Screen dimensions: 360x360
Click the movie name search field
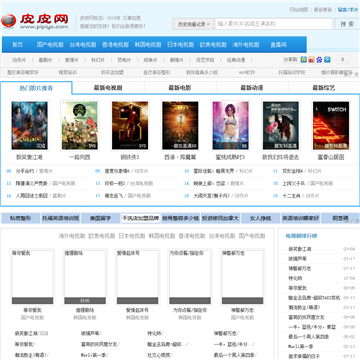tap(274, 24)
